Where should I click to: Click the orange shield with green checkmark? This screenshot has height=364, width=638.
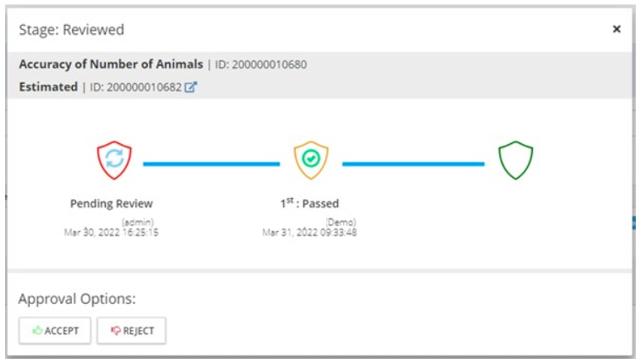click(310, 159)
